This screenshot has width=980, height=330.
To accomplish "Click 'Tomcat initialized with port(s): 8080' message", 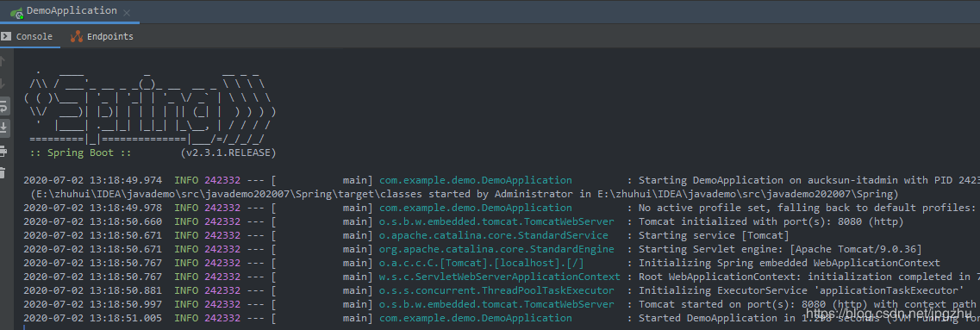I will point(771,221).
